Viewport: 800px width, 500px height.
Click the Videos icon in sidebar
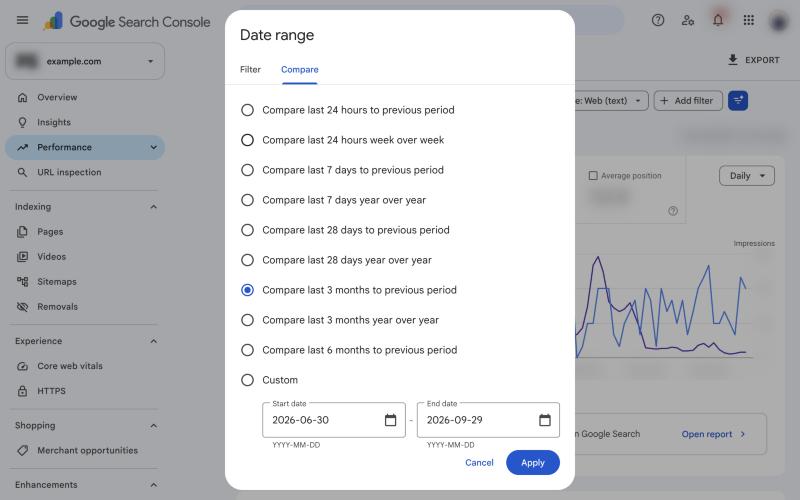[x=22, y=257]
